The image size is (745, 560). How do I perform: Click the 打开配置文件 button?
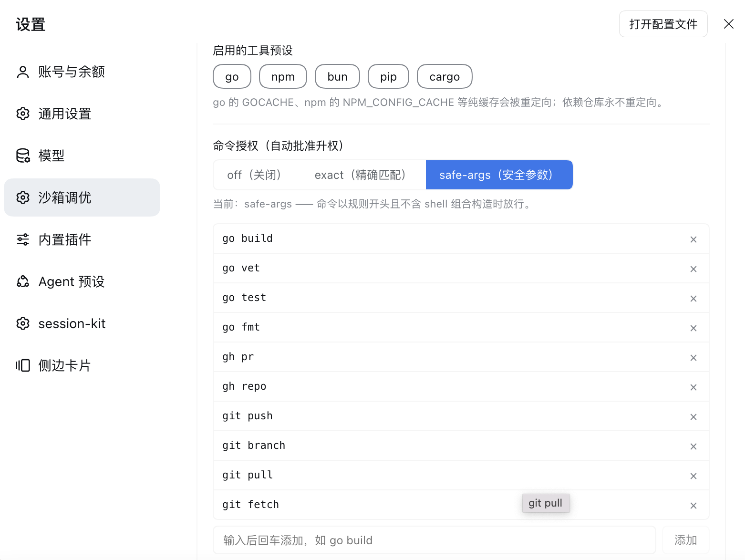coord(663,24)
